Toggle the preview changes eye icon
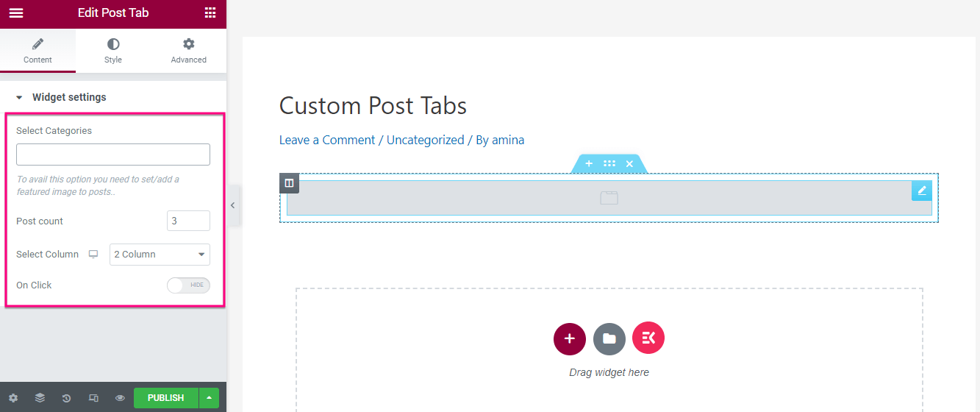The image size is (980, 412). pos(120,398)
